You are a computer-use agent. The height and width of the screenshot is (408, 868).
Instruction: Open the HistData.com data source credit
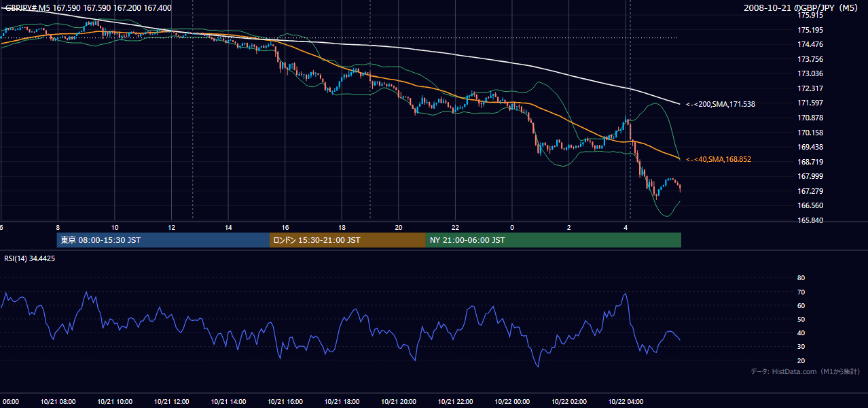(x=806, y=371)
